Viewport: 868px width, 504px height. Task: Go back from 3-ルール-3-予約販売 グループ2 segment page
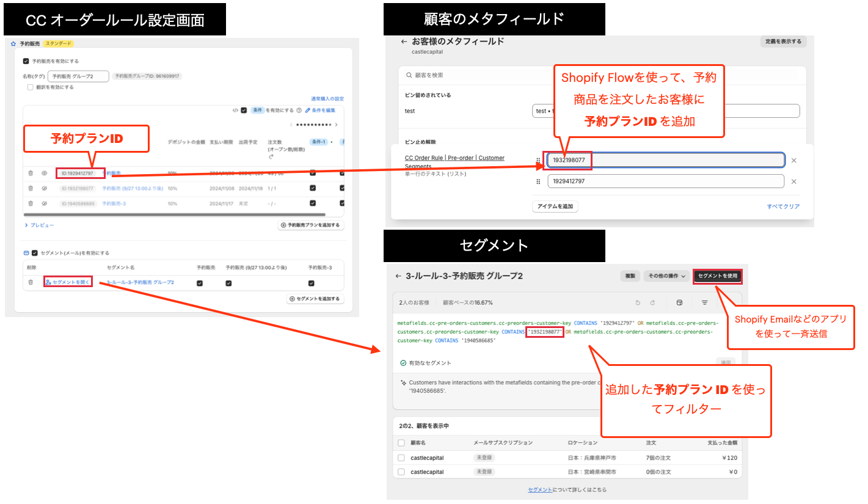(398, 276)
